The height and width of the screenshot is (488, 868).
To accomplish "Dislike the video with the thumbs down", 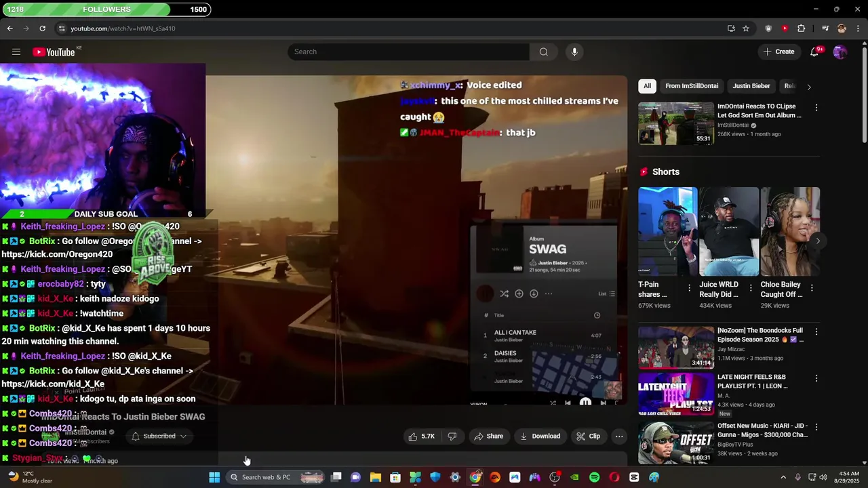I will (452, 436).
